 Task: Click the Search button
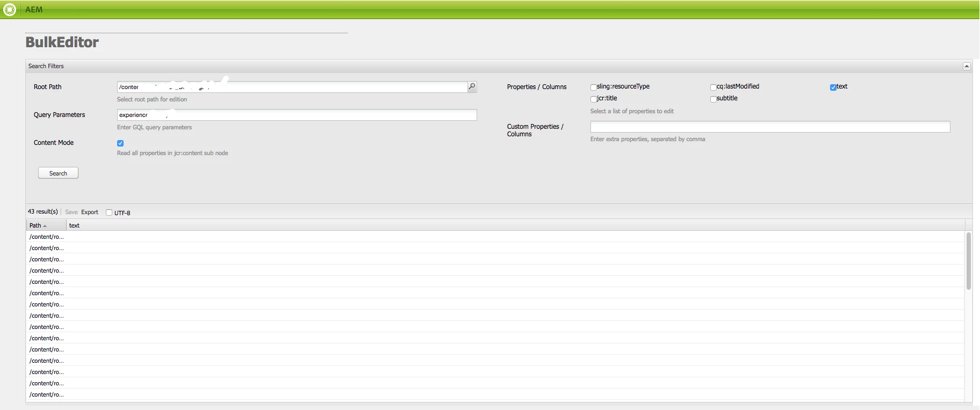click(58, 173)
